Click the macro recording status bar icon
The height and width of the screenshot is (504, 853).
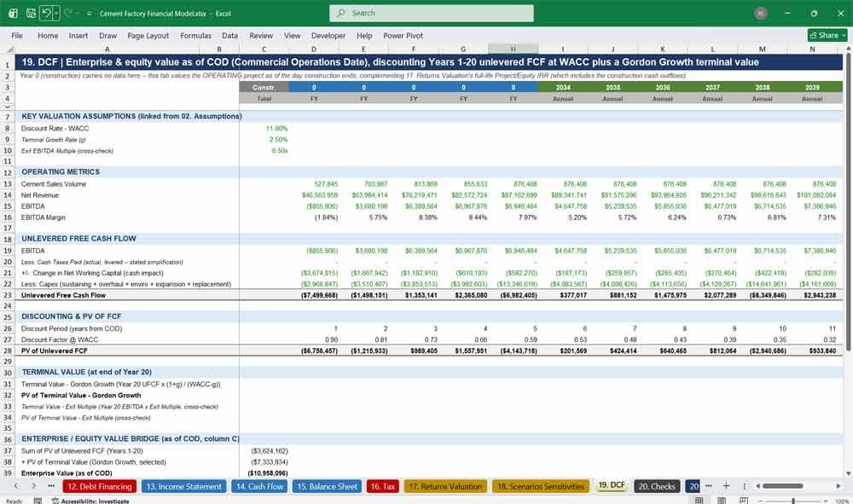38,501
